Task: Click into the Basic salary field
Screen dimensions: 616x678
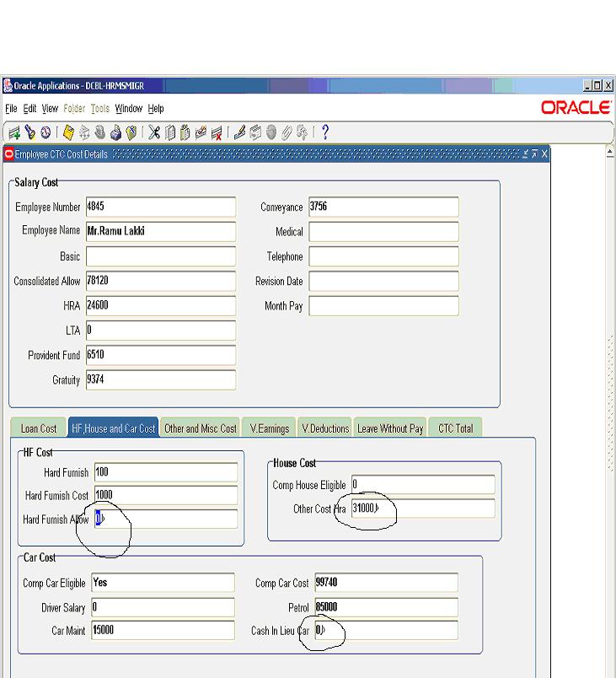Action: tap(161, 256)
